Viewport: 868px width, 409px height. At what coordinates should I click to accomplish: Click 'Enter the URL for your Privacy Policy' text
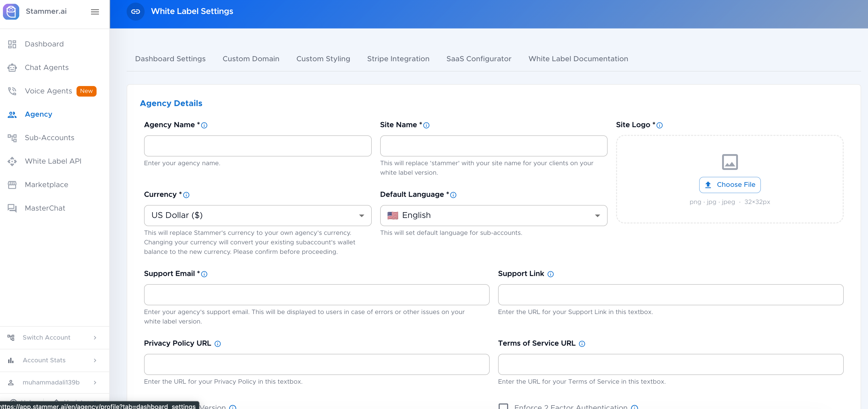[x=223, y=382]
